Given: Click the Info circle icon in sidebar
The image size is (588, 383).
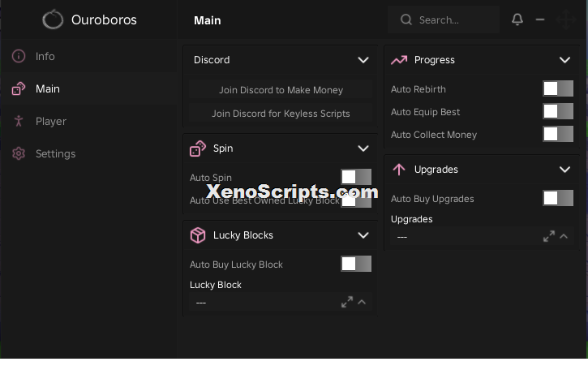Looking at the screenshot, I should pyautogui.click(x=19, y=56).
